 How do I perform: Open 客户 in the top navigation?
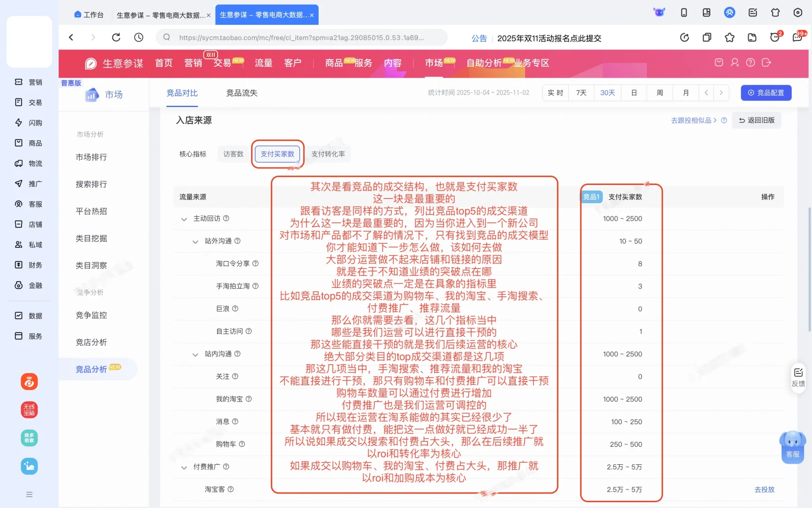click(293, 63)
